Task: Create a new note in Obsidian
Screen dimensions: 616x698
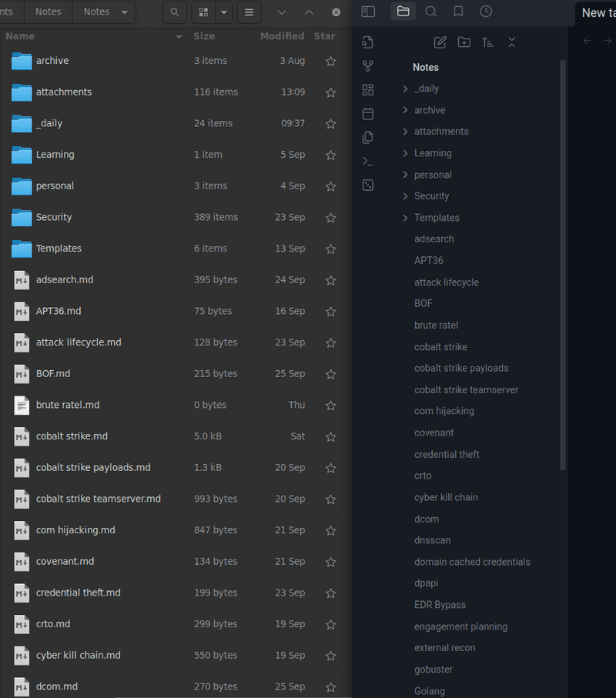Action: click(x=440, y=42)
